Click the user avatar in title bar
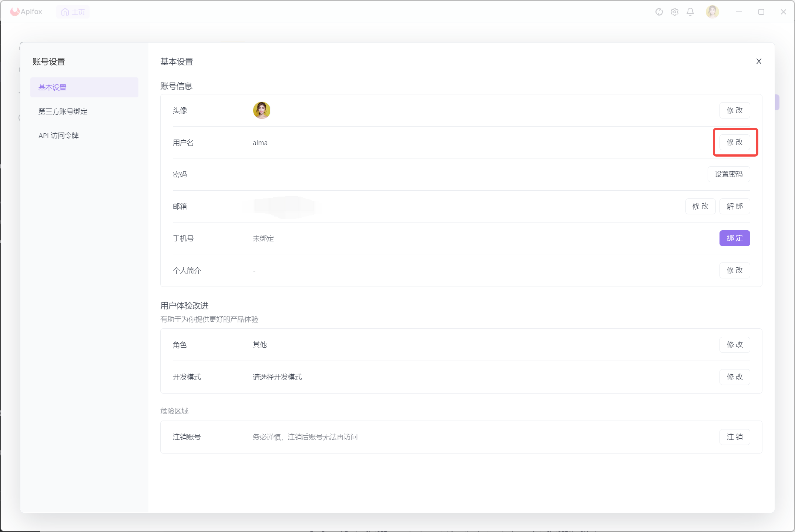 tap(712, 12)
